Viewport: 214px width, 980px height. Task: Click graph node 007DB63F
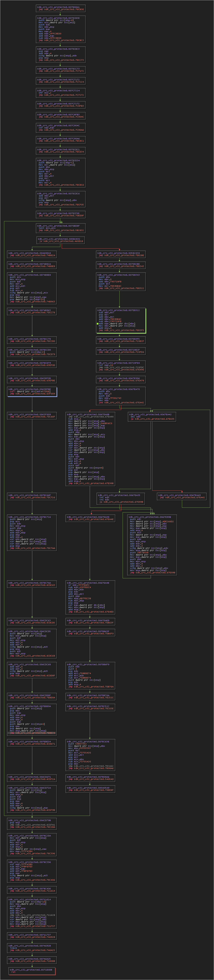pos(91,633)
